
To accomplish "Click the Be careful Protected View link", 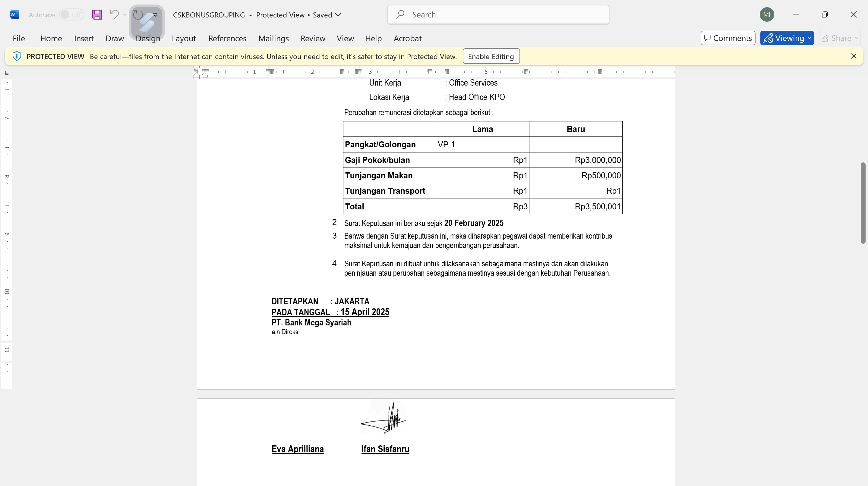I will [x=273, y=57].
